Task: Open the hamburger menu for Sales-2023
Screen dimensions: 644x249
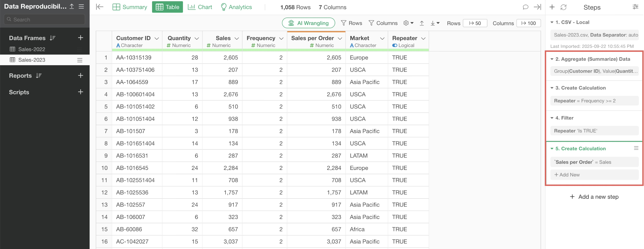Action: [80, 60]
